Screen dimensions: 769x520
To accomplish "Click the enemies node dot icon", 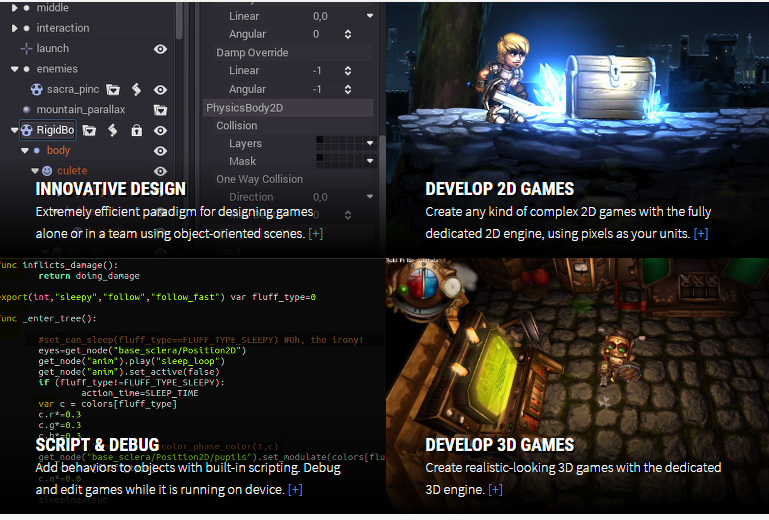I will click(x=26, y=69).
